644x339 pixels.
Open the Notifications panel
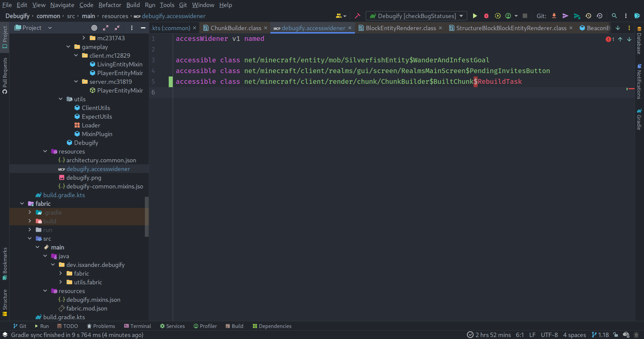(x=639, y=80)
